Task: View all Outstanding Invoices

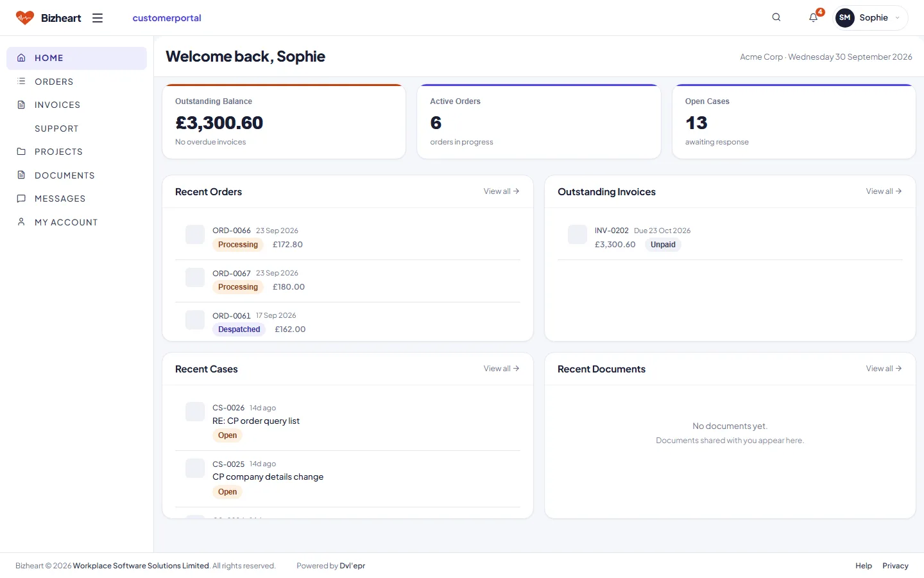Action: [884, 191]
